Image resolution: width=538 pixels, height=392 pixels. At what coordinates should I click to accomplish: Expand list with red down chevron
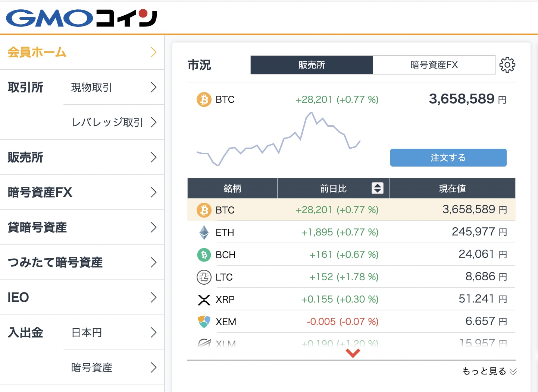pyautogui.click(x=353, y=353)
